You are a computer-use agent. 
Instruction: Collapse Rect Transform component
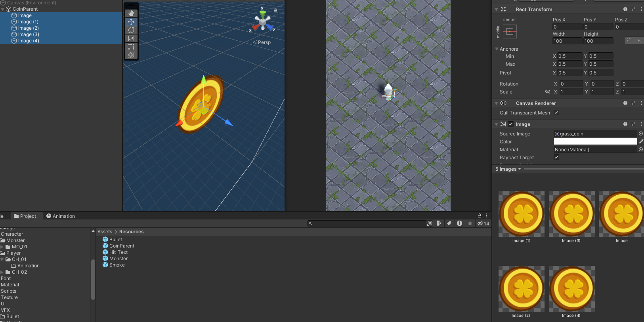click(x=496, y=9)
